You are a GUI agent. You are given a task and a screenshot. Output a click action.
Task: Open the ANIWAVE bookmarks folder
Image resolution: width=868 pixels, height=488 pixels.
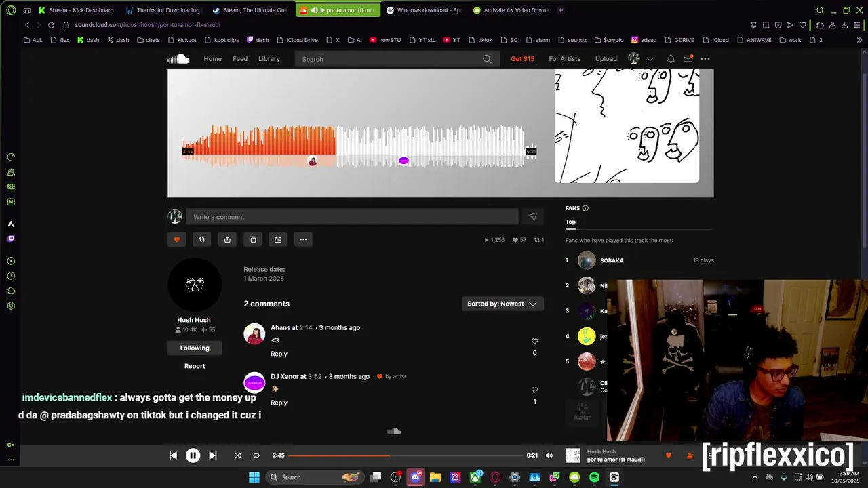(x=753, y=40)
